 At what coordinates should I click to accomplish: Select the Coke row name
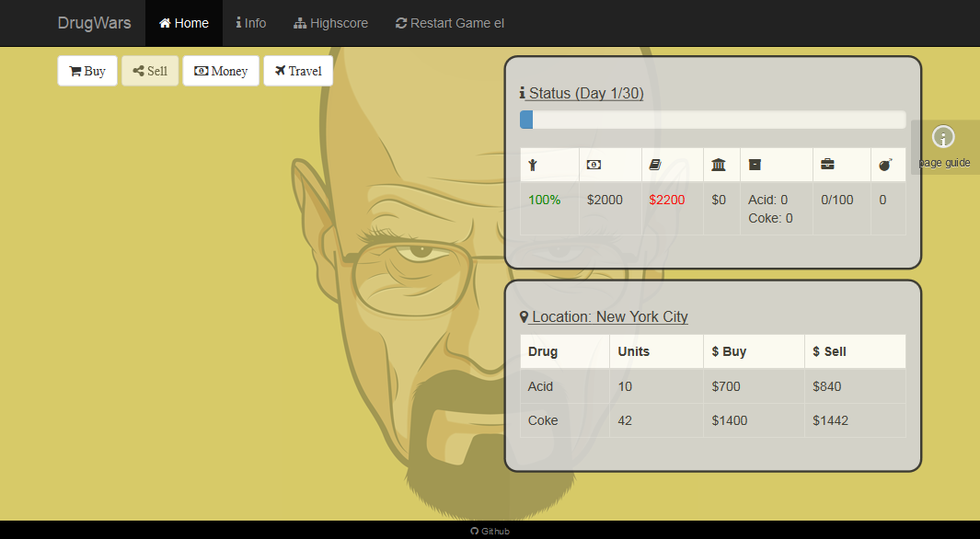pos(543,420)
